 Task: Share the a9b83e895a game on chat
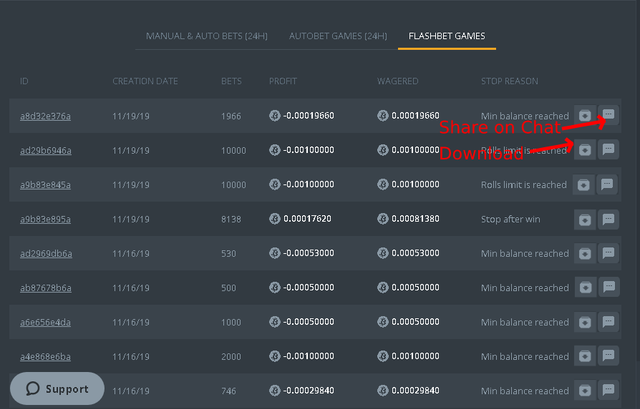point(608,219)
